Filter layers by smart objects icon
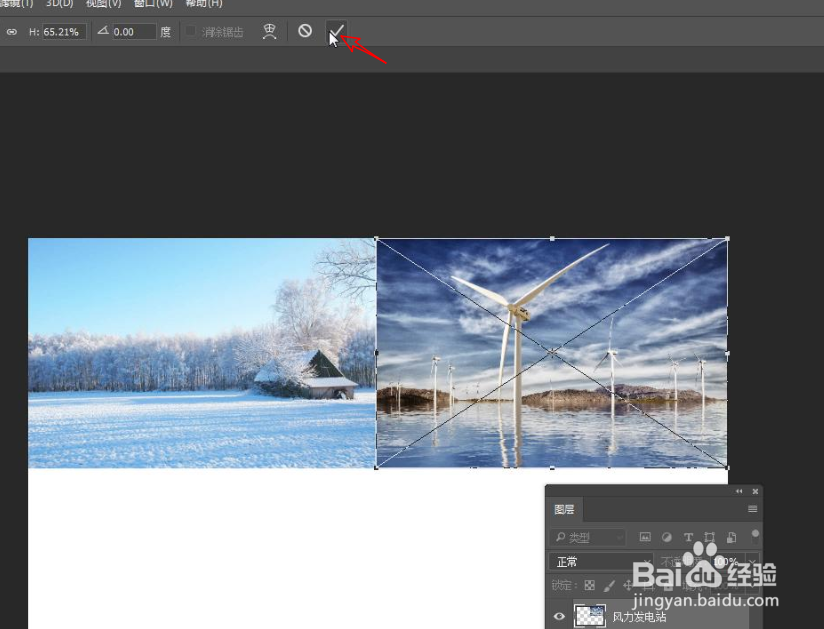The width and height of the screenshot is (824, 629). tap(731, 537)
